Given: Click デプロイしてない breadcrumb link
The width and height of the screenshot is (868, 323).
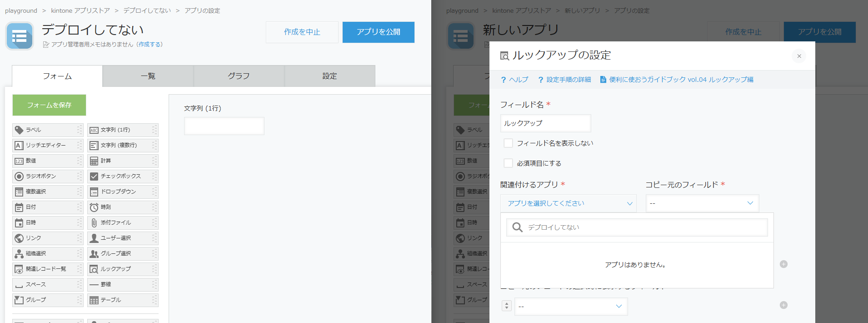Looking at the screenshot, I should coord(147,10).
